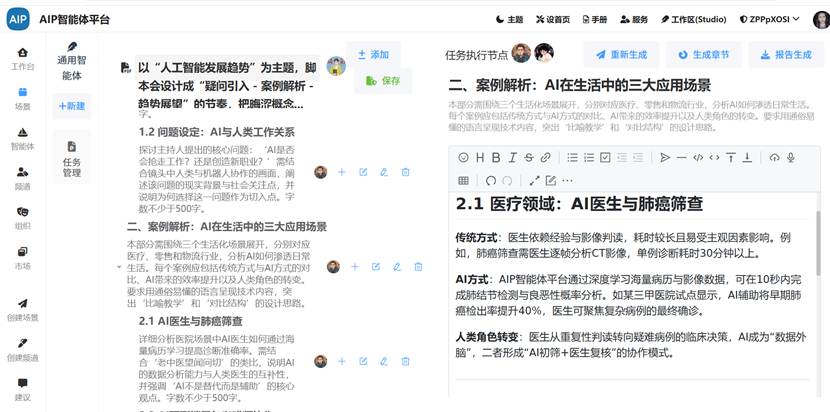Insert a hyperlink via link icon
Screen dimensions: 830x412
pos(545,157)
